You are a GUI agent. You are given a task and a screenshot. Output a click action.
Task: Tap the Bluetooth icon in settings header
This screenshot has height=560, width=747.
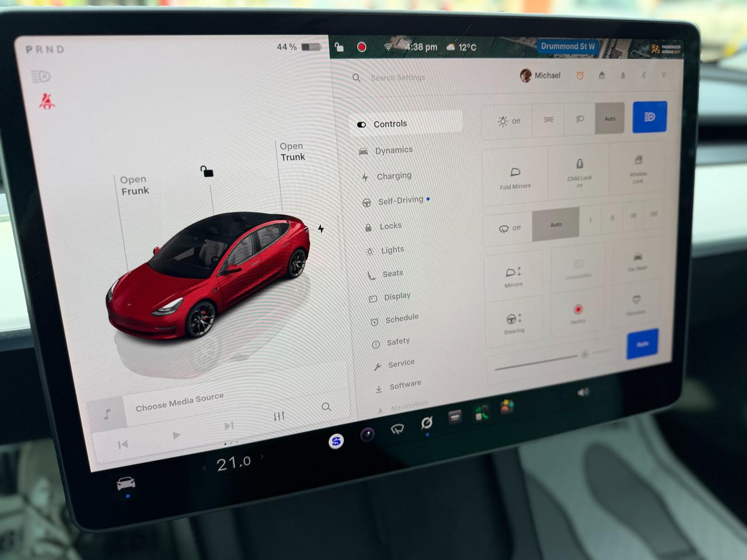pyautogui.click(x=644, y=75)
